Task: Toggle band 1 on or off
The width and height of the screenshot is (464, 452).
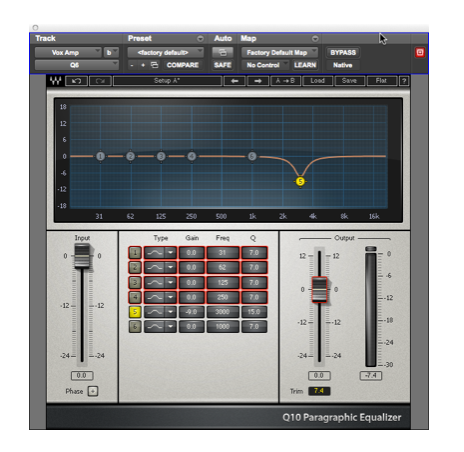Action: click(135, 253)
